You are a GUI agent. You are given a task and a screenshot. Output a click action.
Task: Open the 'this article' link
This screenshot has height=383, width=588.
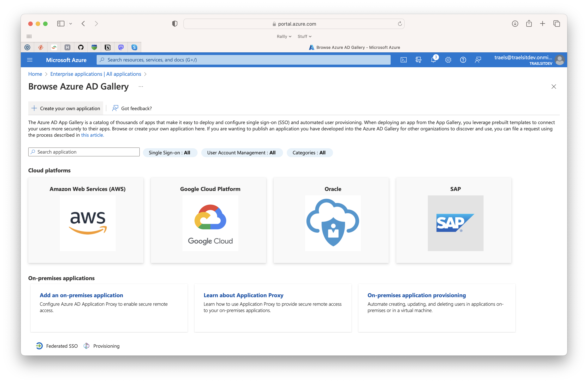(92, 135)
